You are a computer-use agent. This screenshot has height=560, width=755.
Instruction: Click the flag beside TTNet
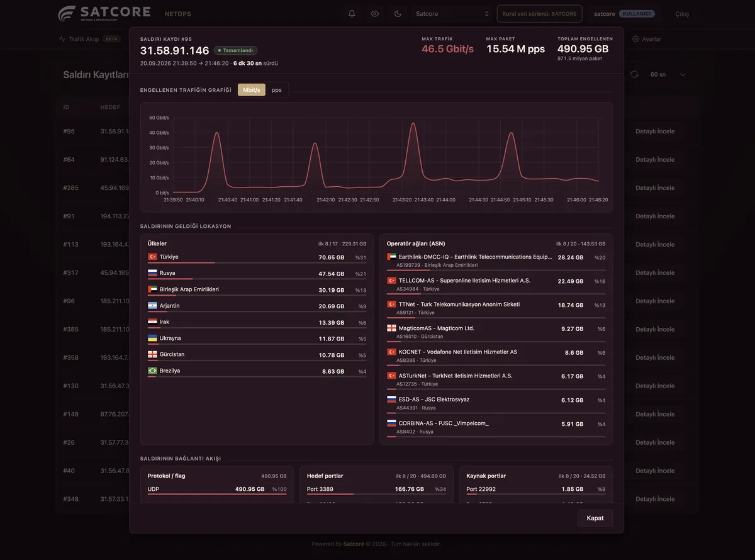pos(391,305)
